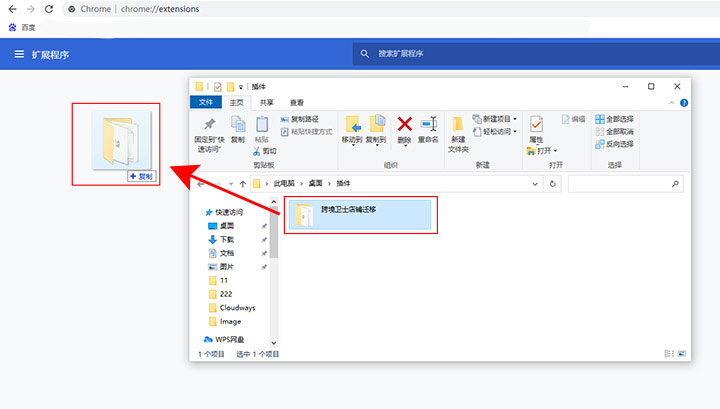Select Downloads (下载) in Quick Access
Screen dimensions: 720x409
tap(226, 240)
